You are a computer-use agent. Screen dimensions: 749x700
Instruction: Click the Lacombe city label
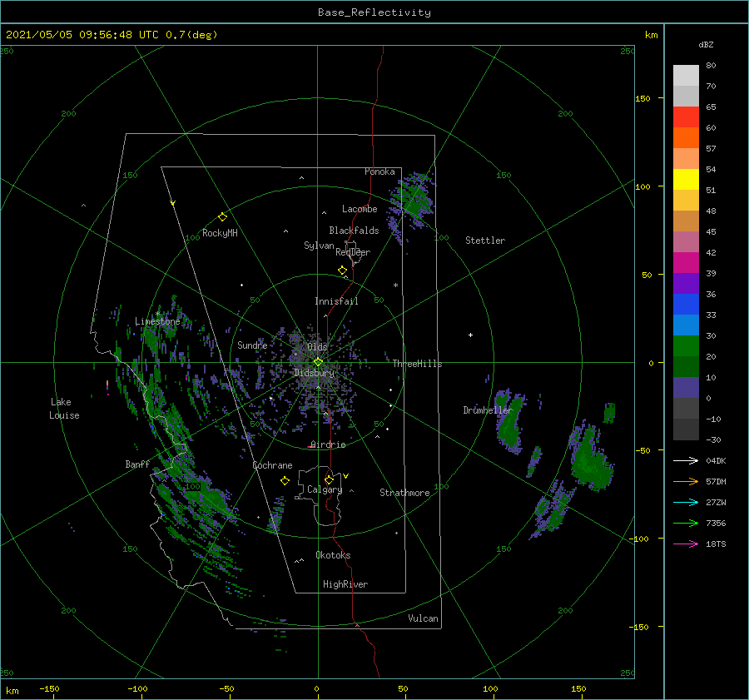(x=360, y=209)
